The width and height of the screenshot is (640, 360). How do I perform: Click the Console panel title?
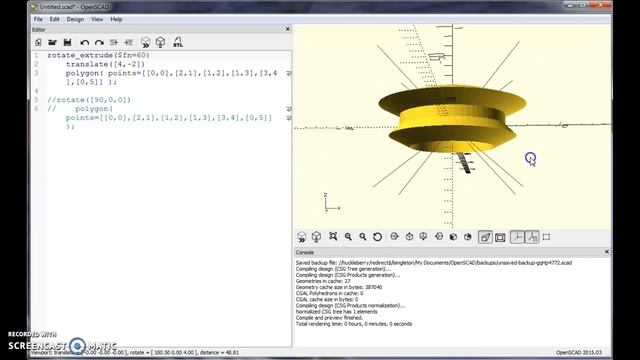304,252
